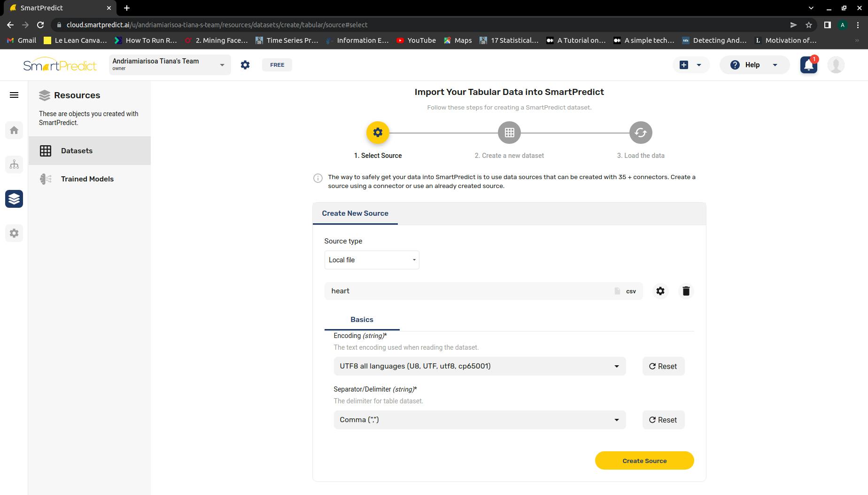Open the Chrome three-dot menu
This screenshot has height=495, width=868.
[x=858, y=25]
